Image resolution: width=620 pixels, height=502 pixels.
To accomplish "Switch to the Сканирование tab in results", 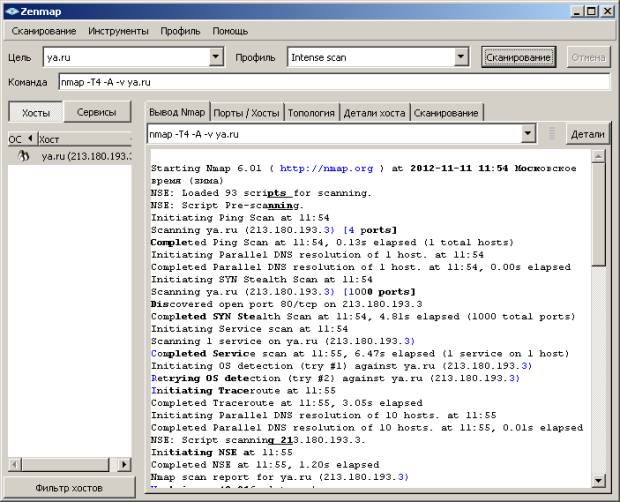I will click(446, 113).
